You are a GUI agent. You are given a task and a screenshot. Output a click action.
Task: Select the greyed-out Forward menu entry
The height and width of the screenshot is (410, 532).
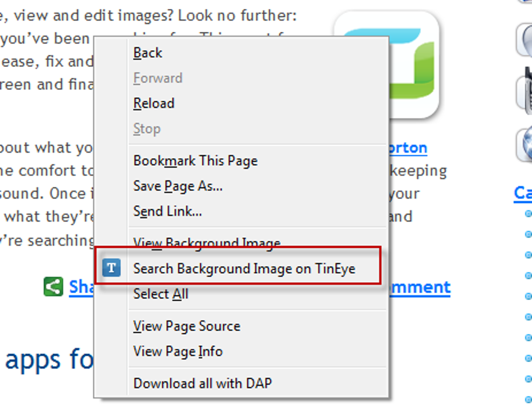(158, 78)
